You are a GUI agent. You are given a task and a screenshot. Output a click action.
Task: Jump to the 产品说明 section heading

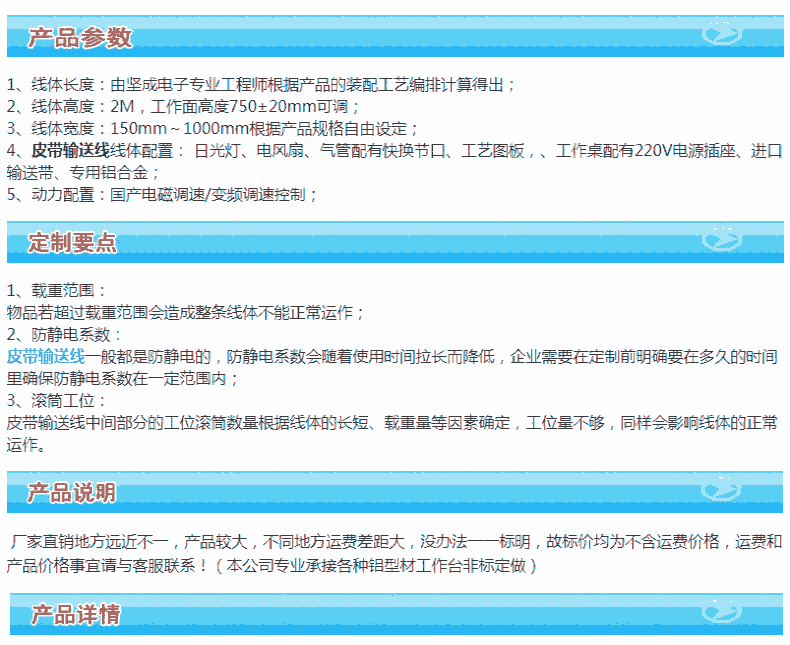pos(71,492)
